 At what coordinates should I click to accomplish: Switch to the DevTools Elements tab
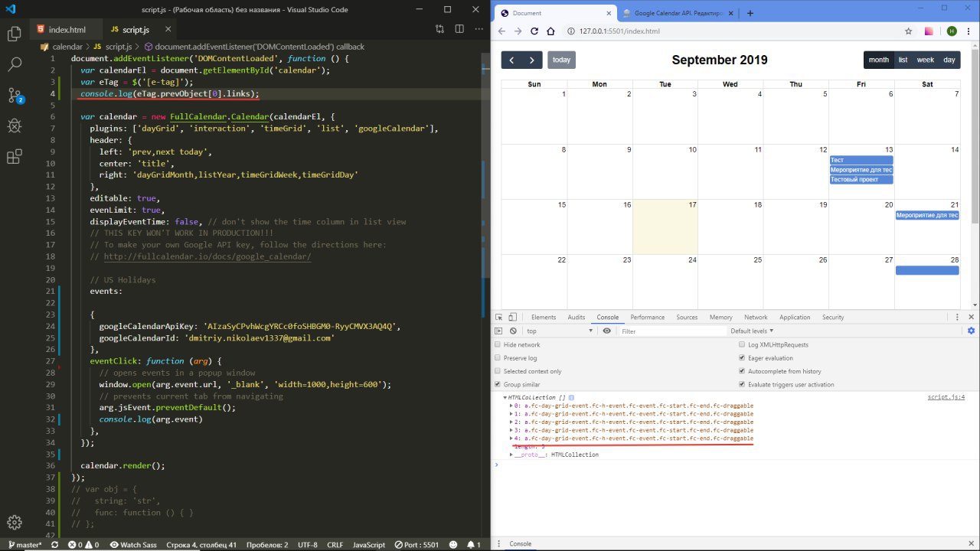coord(544,317)
